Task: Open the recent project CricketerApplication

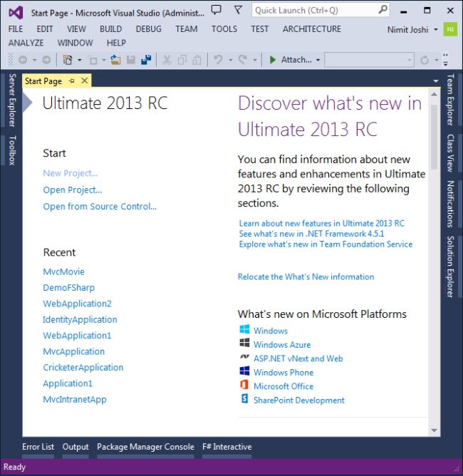Action: pyautogui.click(x=83, y=367)
